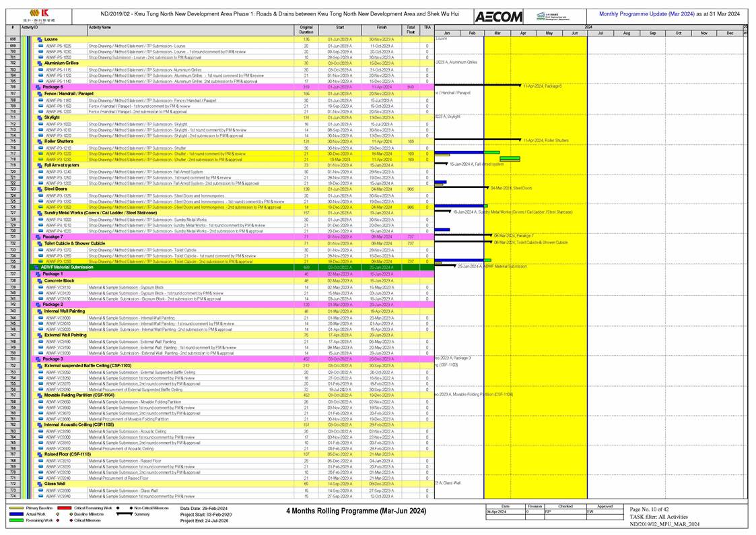Click the Original Duration column header
756x535 pixels.
306,30
